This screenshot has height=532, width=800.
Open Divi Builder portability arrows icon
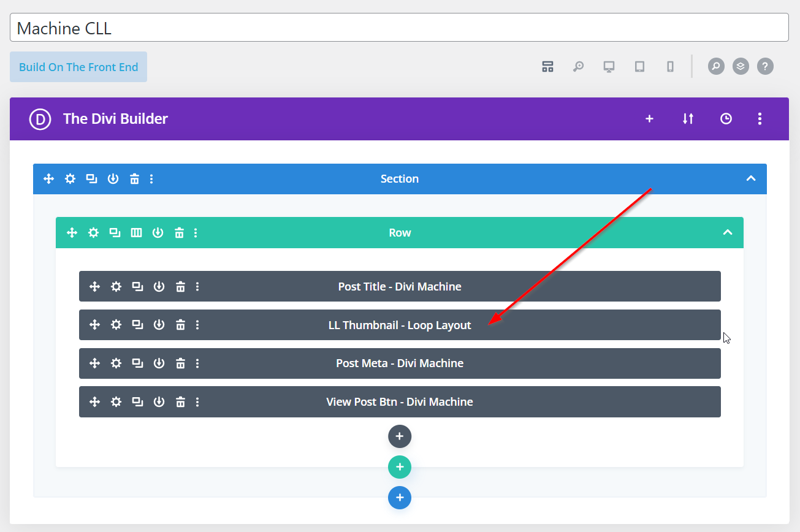click(688, 119)
